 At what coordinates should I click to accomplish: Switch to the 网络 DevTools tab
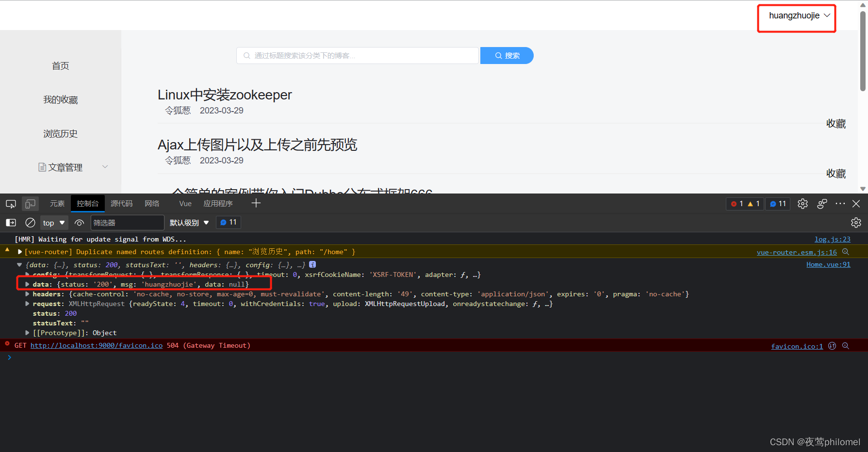[x=151, y=203]
